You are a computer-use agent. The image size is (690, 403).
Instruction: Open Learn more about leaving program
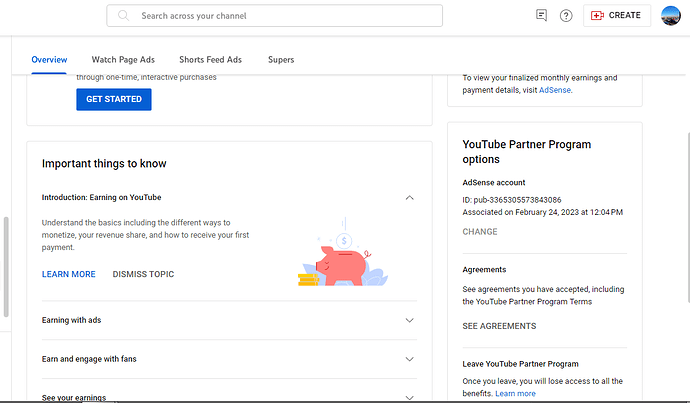coord(515,394)
